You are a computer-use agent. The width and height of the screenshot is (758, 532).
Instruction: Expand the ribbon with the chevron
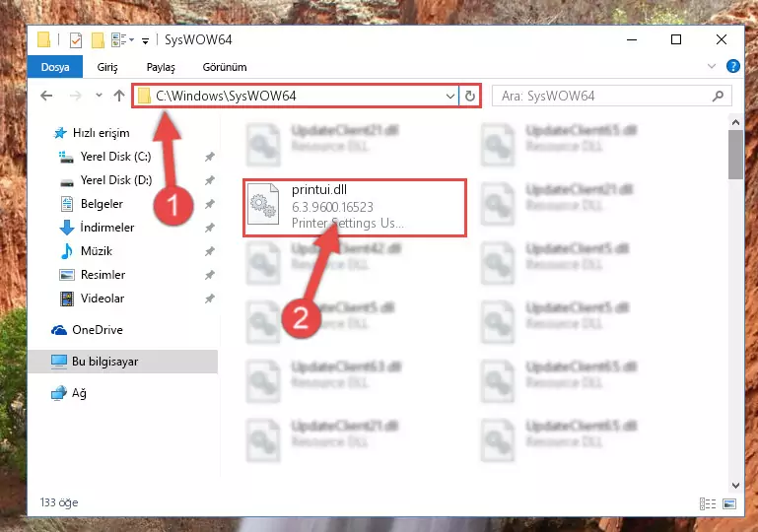(711, 66)
